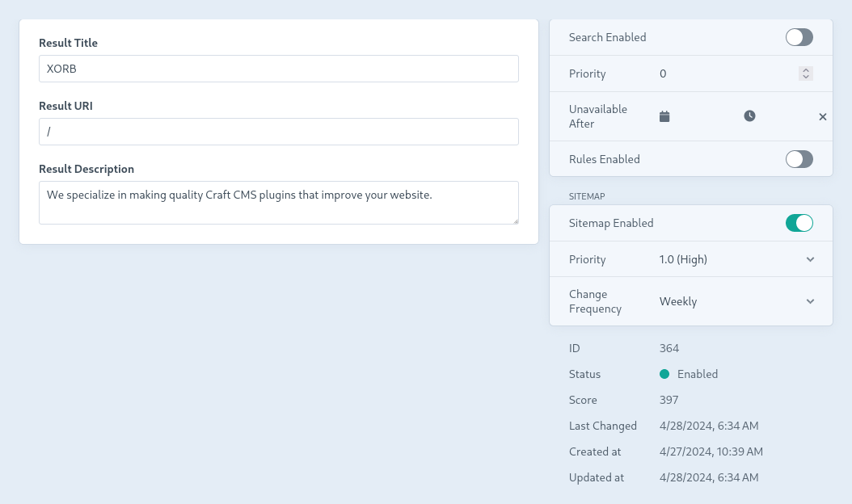Viewport: 852px width, 504px height.
Task: Turn on the Rules Enabled toggle
Action: (x=799, y=159)
